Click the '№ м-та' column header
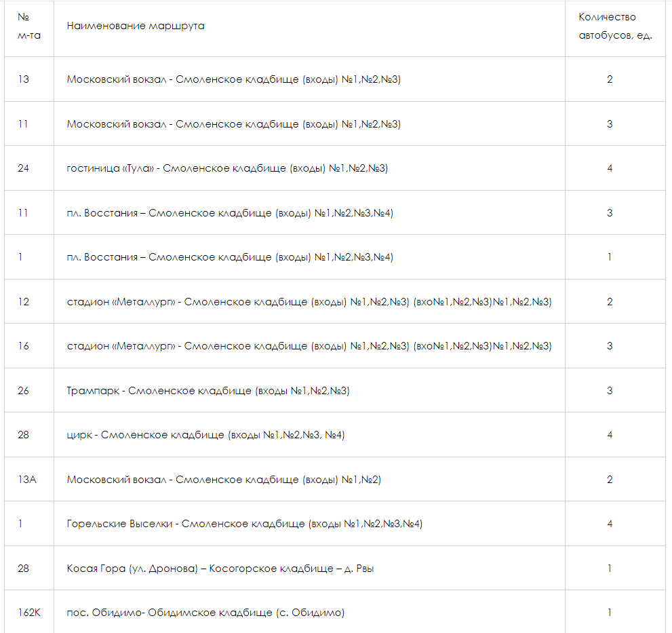 28,26
